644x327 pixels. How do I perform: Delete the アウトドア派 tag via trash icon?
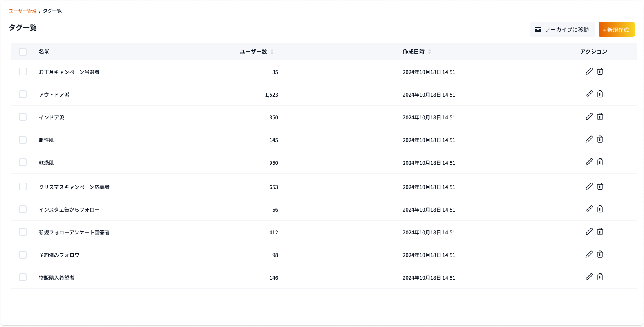pos(600,94)
